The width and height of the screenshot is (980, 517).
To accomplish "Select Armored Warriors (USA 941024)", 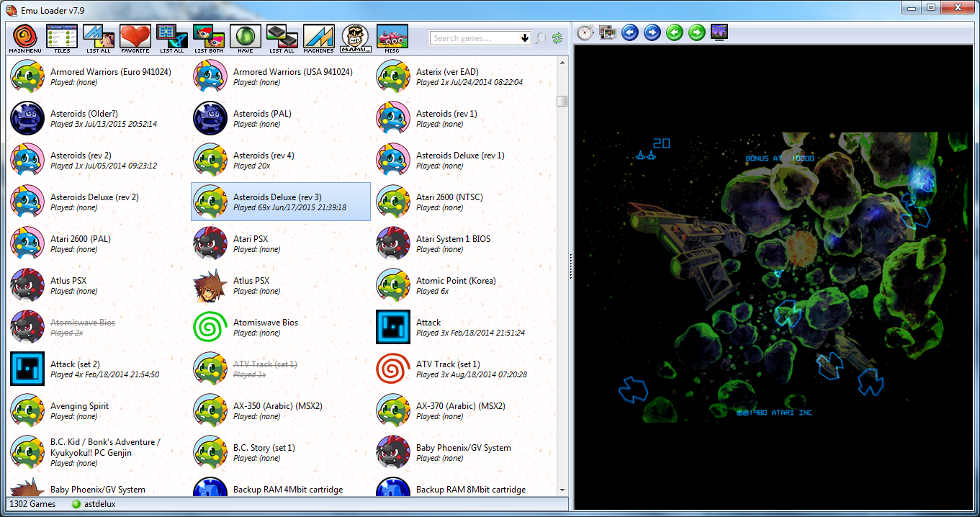I will [281, 76].
